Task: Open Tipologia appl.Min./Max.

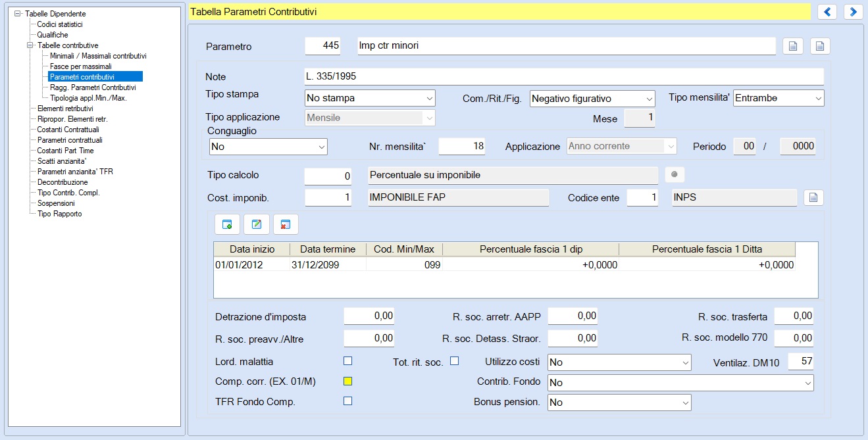Action: (88, 98)
